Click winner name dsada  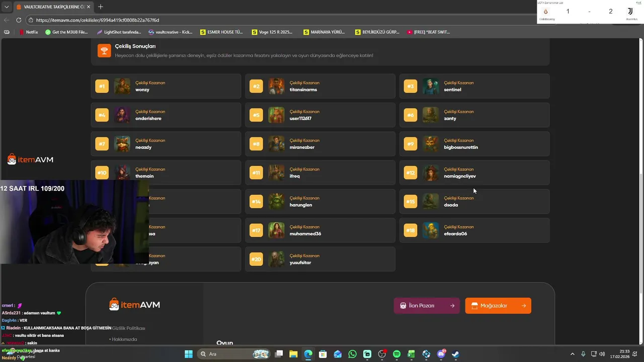[x=451, y=205]
